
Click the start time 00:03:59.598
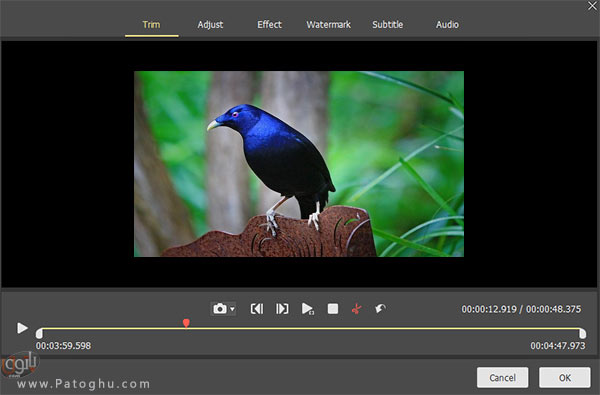[x=64, y=346]
